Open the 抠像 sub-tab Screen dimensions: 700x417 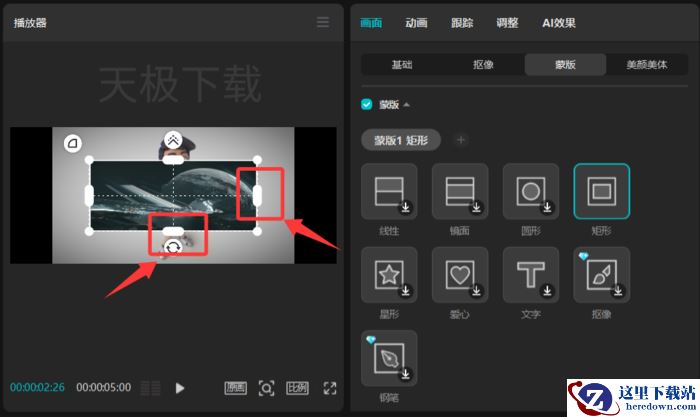point(483,65)
